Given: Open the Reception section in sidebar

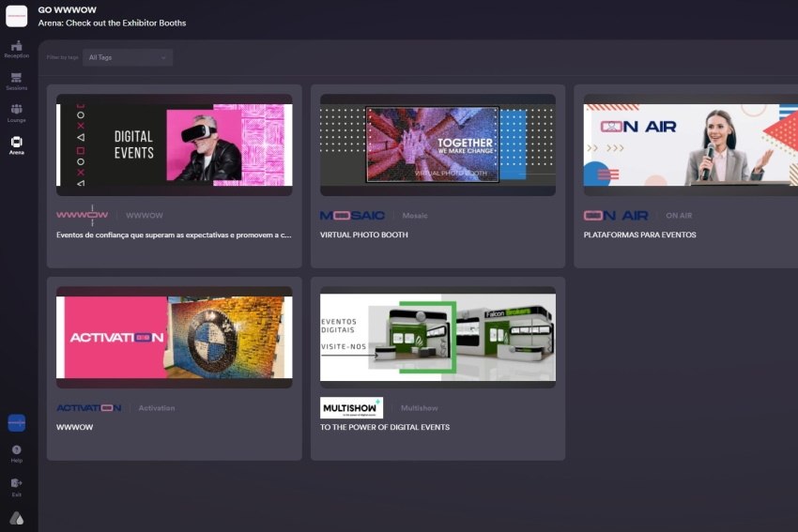Looking at the screenshot, I should pos(16,50).
